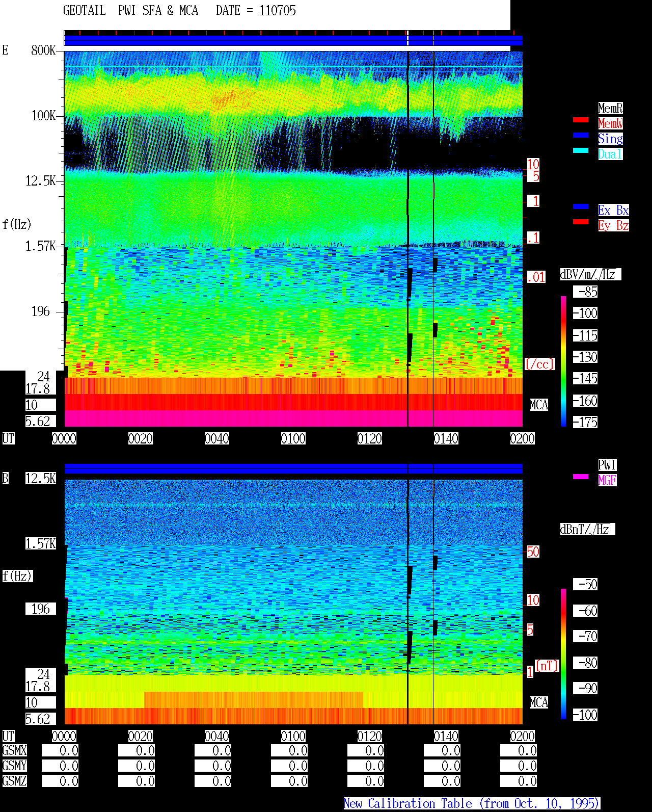Image resolution: width=652 pixels, height=812 pixels.
Task: Click the red 50 nT axis label
Action: (533, 552)
